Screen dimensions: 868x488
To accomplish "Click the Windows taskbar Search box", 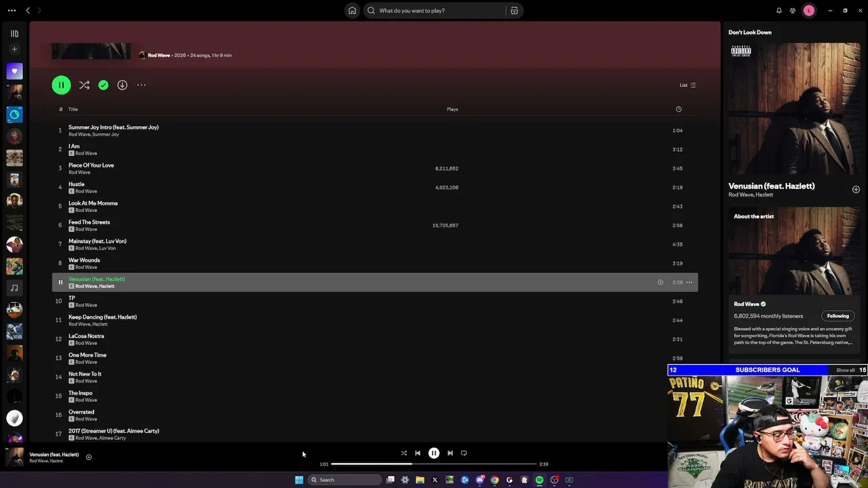I will [x=344, y=480].
